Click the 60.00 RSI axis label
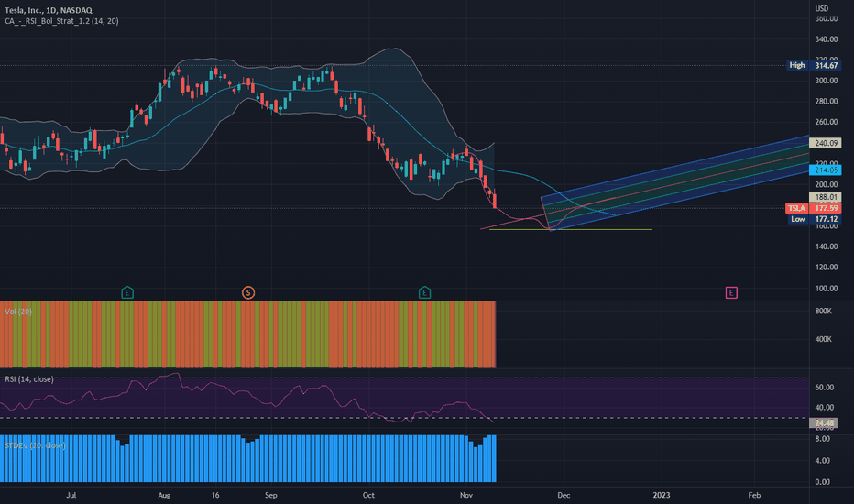The height and width of the screenshot is (504, 854). [824, 388]
